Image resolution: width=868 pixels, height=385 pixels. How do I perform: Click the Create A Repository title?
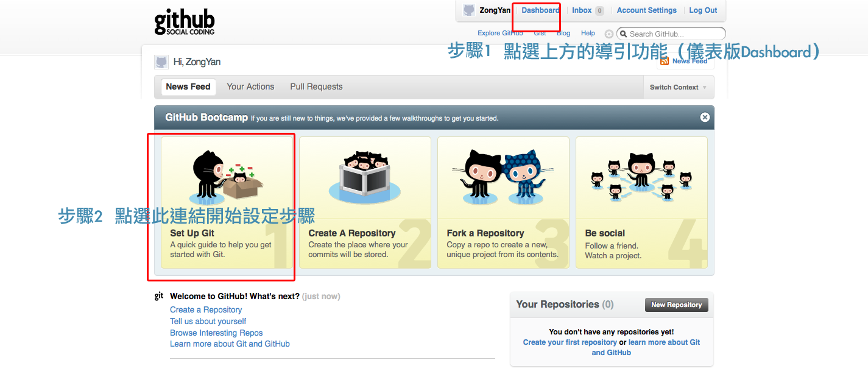(x=352, y=233)
